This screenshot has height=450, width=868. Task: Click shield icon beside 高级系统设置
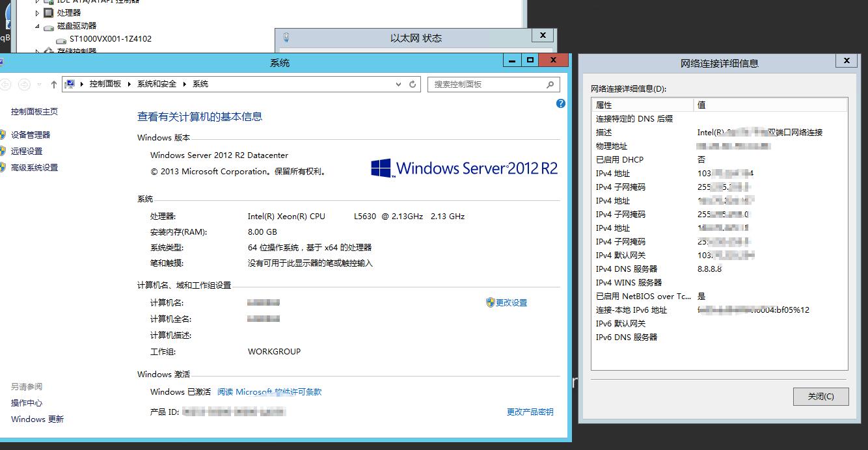[x=3, y=167]
